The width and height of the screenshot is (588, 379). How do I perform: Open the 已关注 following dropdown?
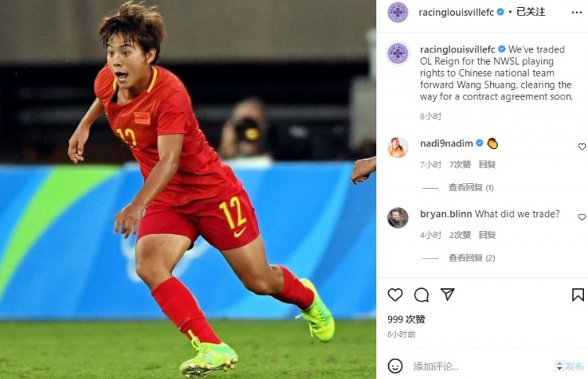pyautogui.click(x=531, y=12)
